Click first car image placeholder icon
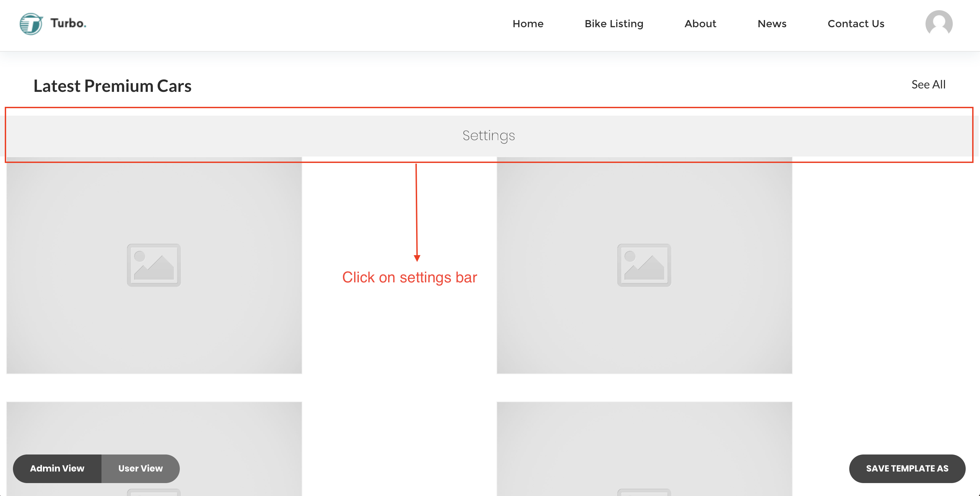The width and height of the screenshot is (980, 496). point(154,265)
